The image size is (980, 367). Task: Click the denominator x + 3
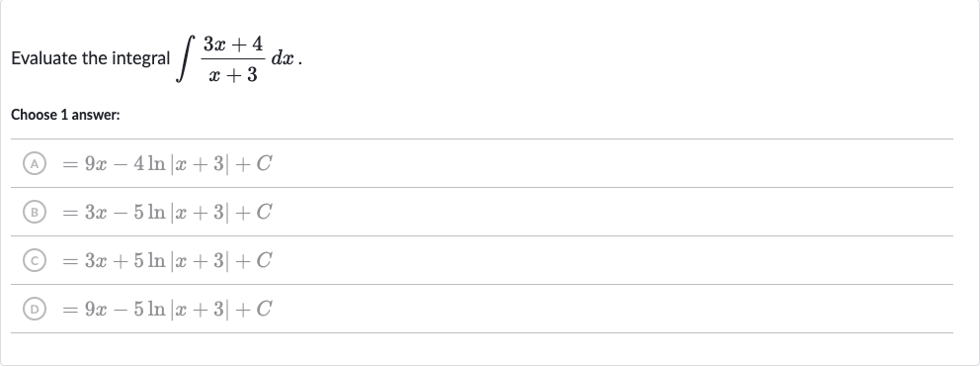tap(233, 75)
